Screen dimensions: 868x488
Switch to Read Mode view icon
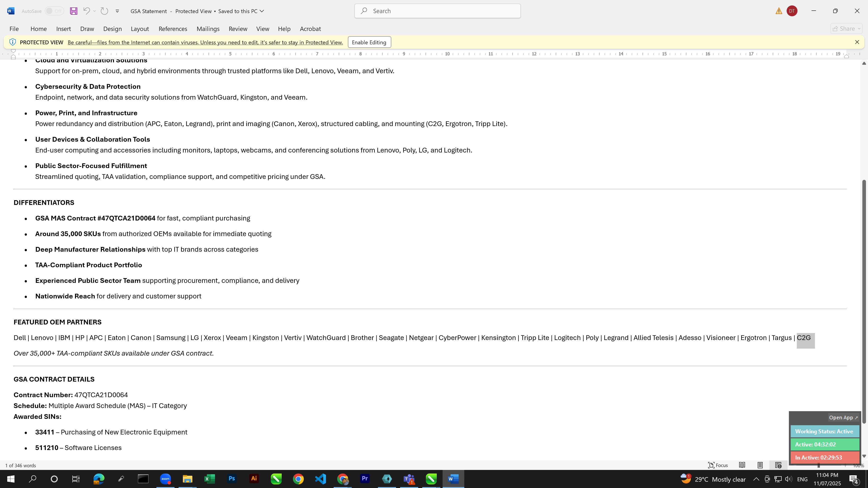tap(742, 465)
